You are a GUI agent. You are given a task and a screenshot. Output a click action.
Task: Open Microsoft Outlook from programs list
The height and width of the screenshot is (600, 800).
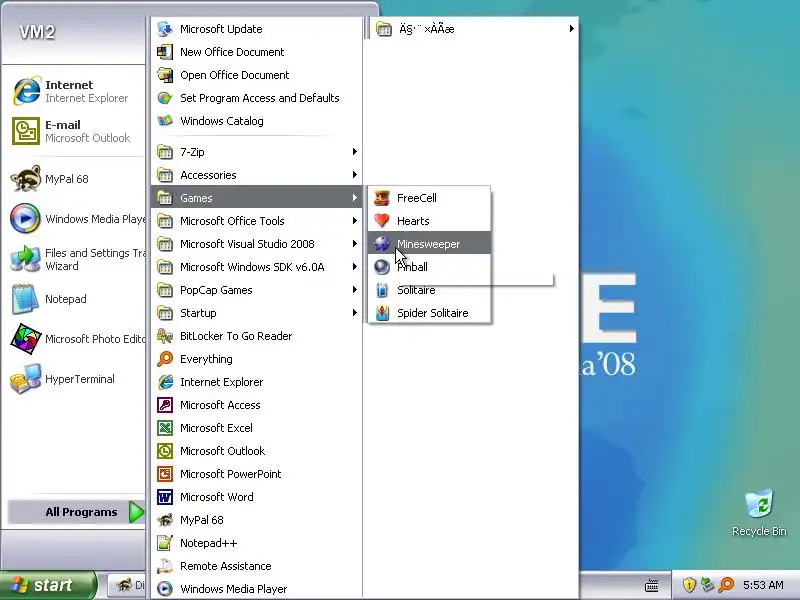click(257, 451)
